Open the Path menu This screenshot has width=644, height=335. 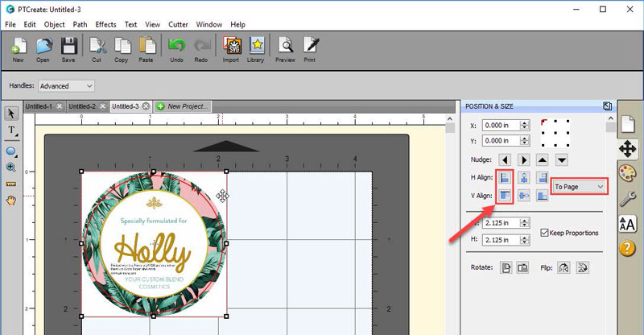80,24
